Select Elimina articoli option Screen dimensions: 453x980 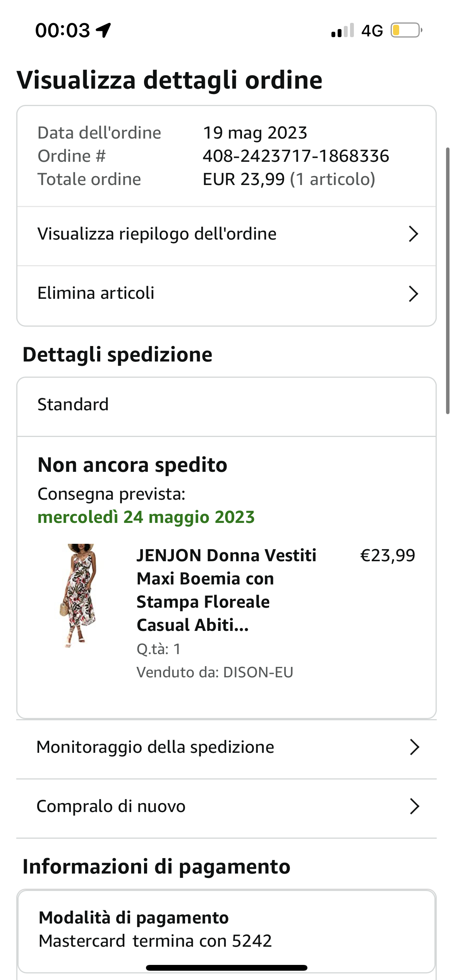(96, 293)
